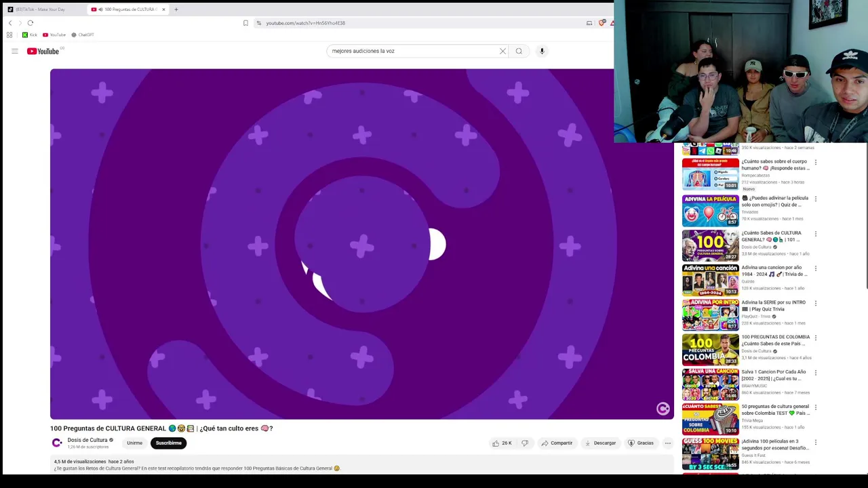Open options menu for Salva 1 Cancion video

[x=816, y=373]
